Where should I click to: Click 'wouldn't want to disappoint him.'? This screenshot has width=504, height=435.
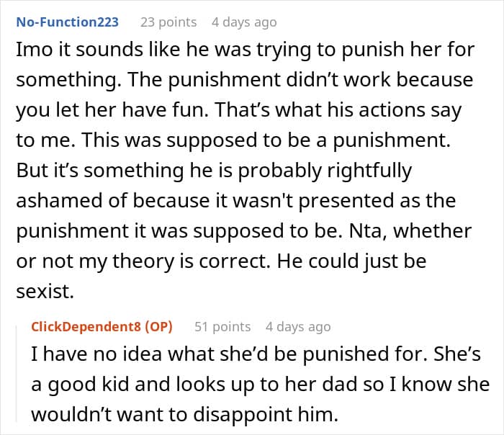click(185, 414)
